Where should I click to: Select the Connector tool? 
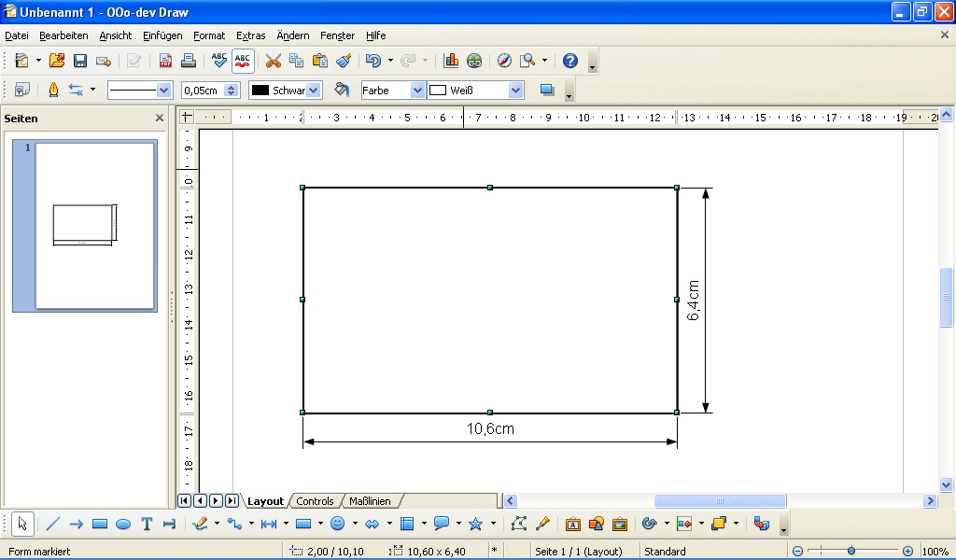pos(234,524)
